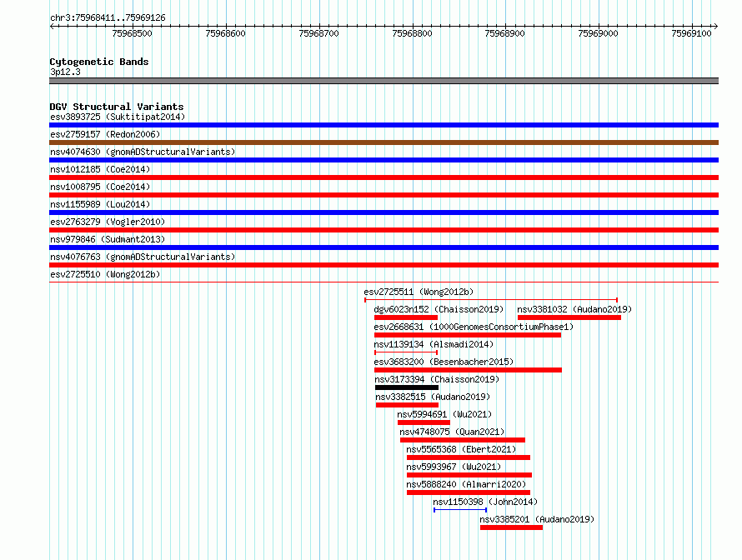This screenshot has width=742, height=560.
Task: Open nsv979846 (Sudmant2013) label
Action: pyautogui.click(x=108, y=239)
